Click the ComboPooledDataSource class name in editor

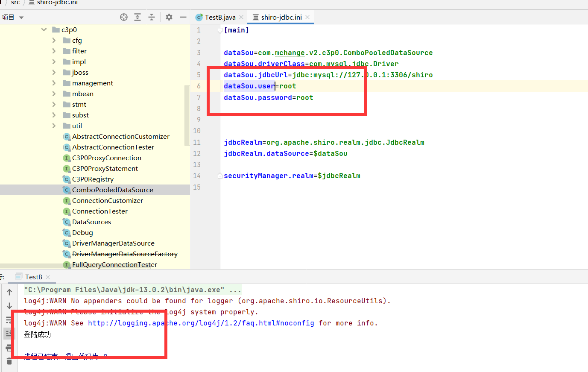388,53
